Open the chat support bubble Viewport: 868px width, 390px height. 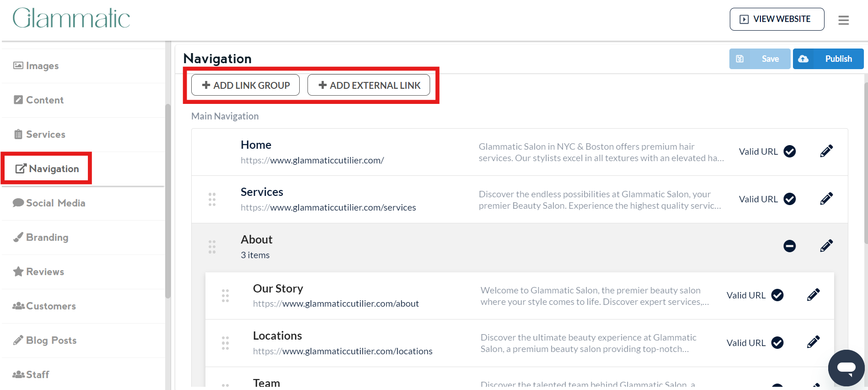[846, 368]
